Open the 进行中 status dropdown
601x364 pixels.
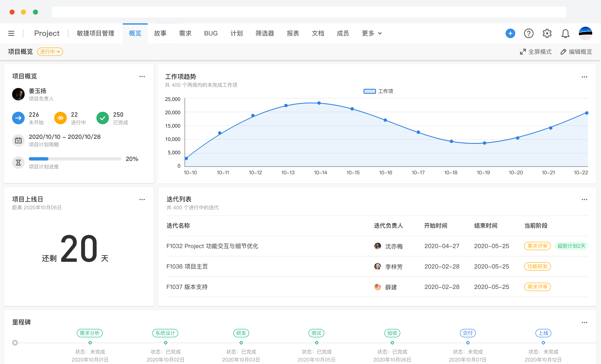[x=50, y=52]
